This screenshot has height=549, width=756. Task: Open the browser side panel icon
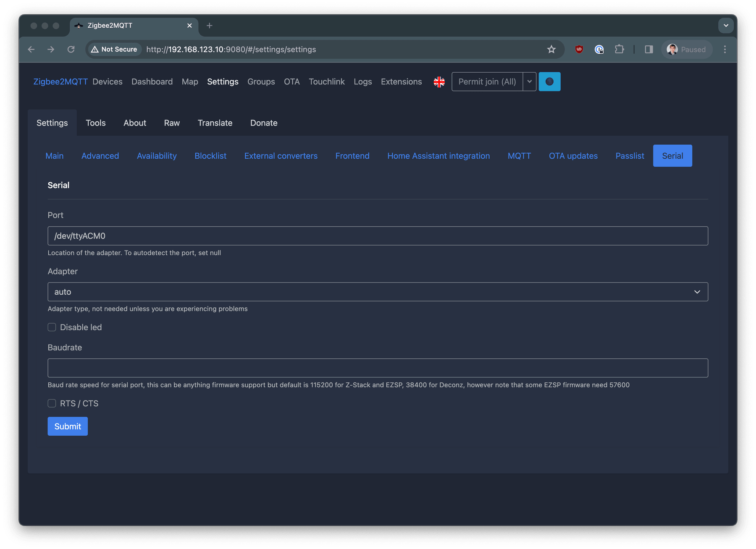point(648,49)
